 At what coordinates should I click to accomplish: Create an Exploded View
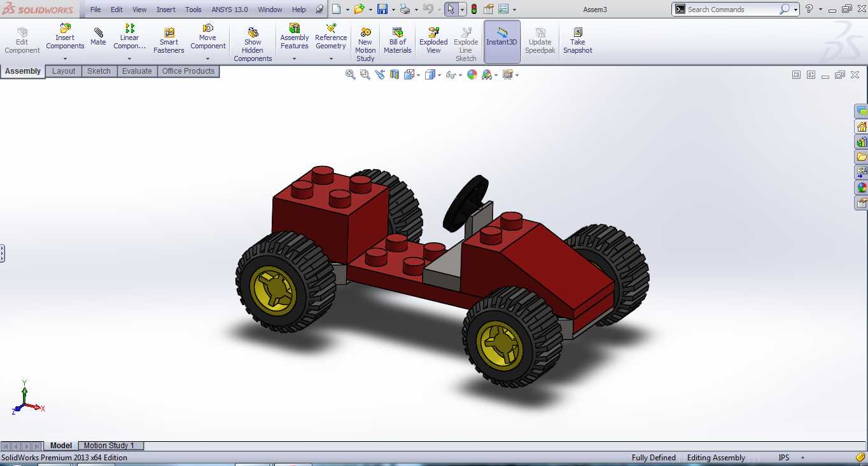pyautogui.click(x=433, y=41)
